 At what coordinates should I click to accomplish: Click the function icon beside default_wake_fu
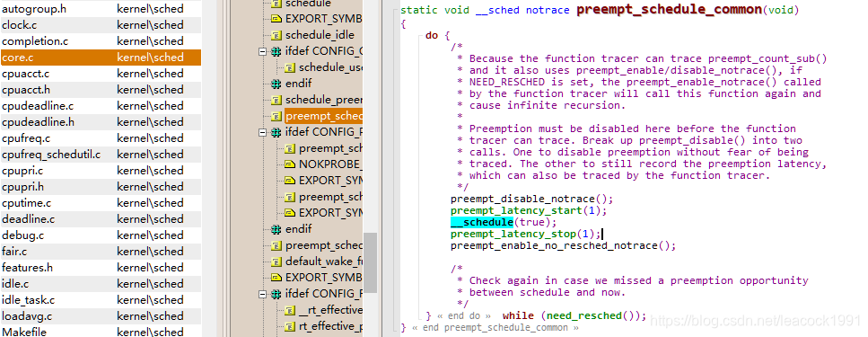[276, 262]
